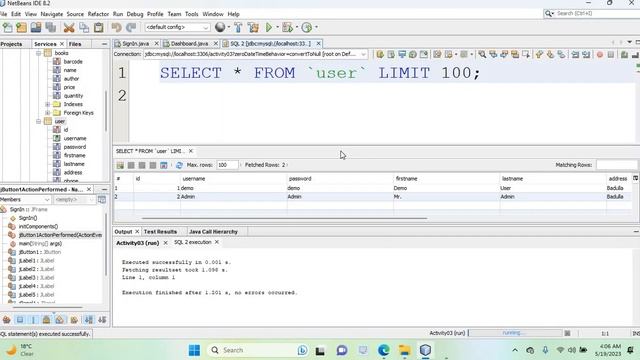Click the globe browser icon
This screenshot has height=360, width=640.
pyautogui.click(x=220, y=27)
